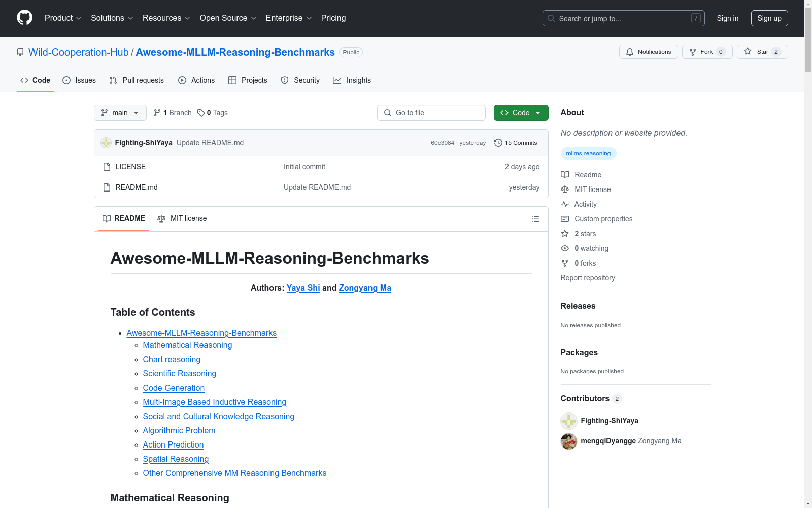The height and width of the screenshot is (508, 812).
Task: View the 0 forks link
Action: pyautogui.click(x=579, y=263)
